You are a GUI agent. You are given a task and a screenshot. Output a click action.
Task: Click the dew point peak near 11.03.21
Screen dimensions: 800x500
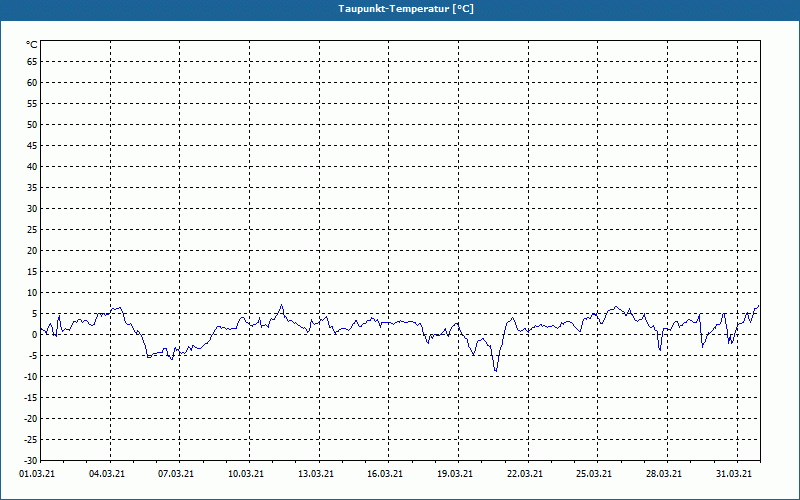(x=281, y=306)
